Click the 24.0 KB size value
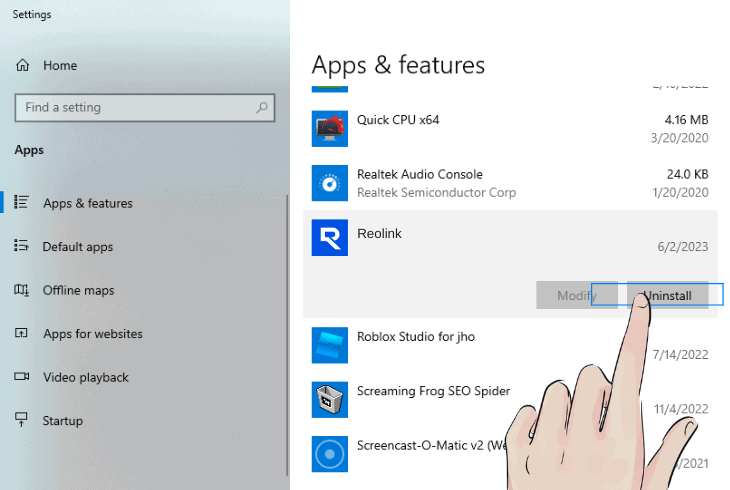The width and height of the screenshot is (730, 490). (x=687, y=175)
